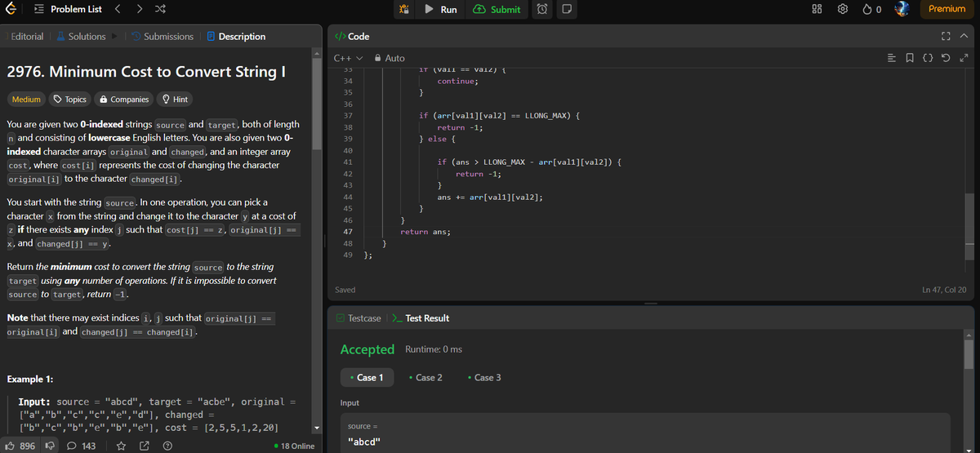Click the test result panel scrollbar
Screen dimensions: 980x453
[969, 353]
